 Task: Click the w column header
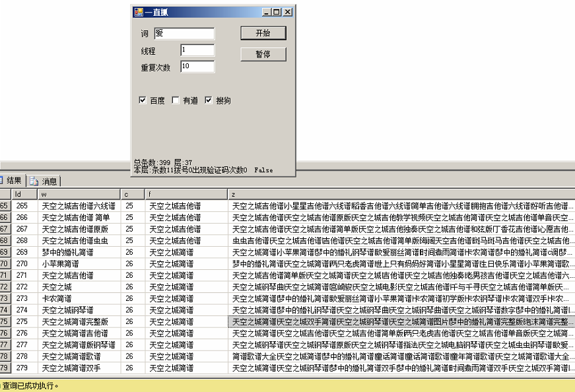click(79, 194)
